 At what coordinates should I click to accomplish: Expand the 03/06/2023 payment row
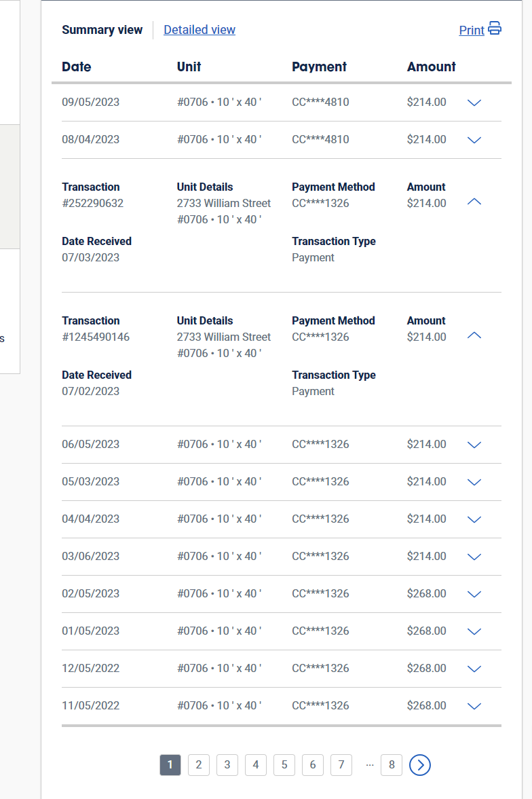point(474,557)
